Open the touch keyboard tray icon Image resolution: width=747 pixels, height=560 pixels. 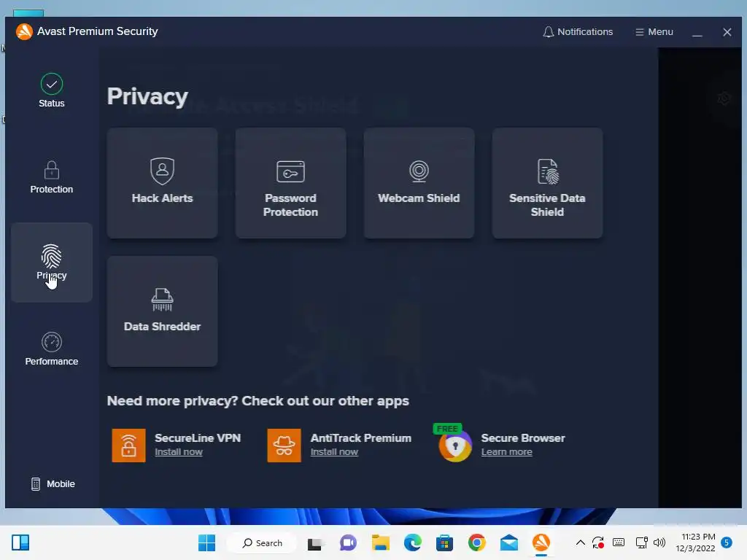coord(619,542)
